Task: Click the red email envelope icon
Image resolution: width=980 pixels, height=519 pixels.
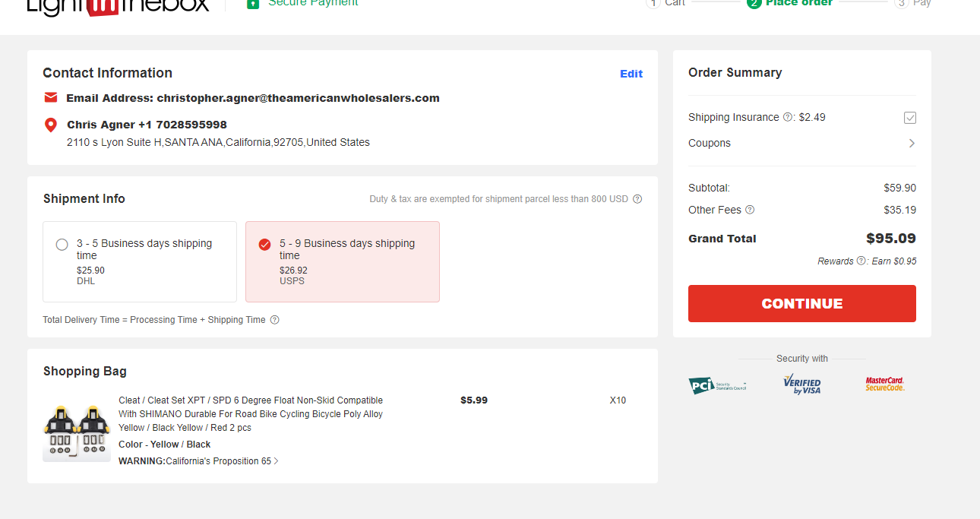Action: [51, 97]
